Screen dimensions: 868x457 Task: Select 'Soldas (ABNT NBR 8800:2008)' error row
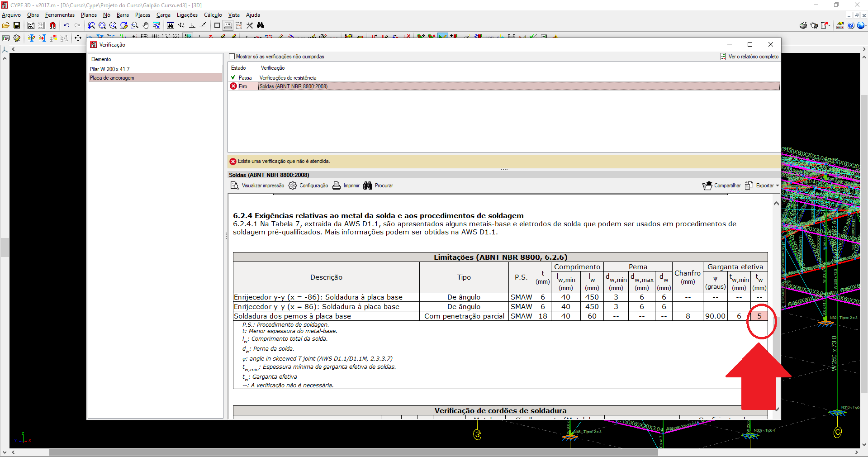click(293, 86)
